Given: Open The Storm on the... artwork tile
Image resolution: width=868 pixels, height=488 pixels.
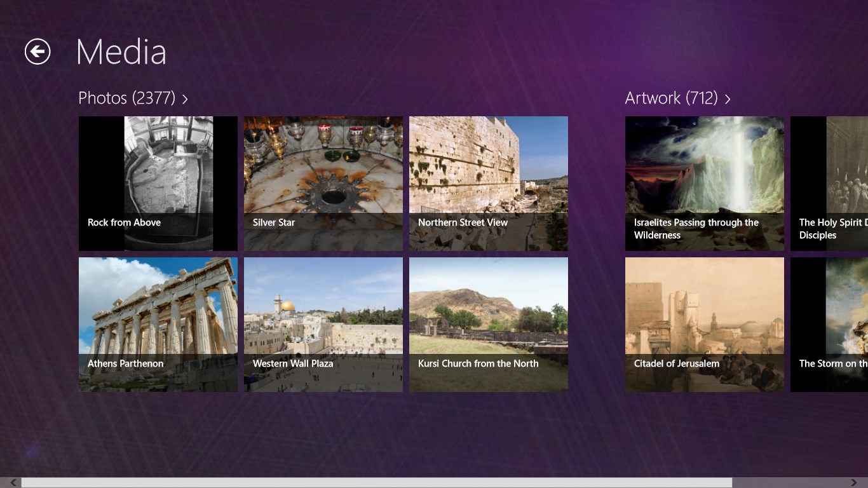Looking at the screenshot, I should (x=829, y=325).
